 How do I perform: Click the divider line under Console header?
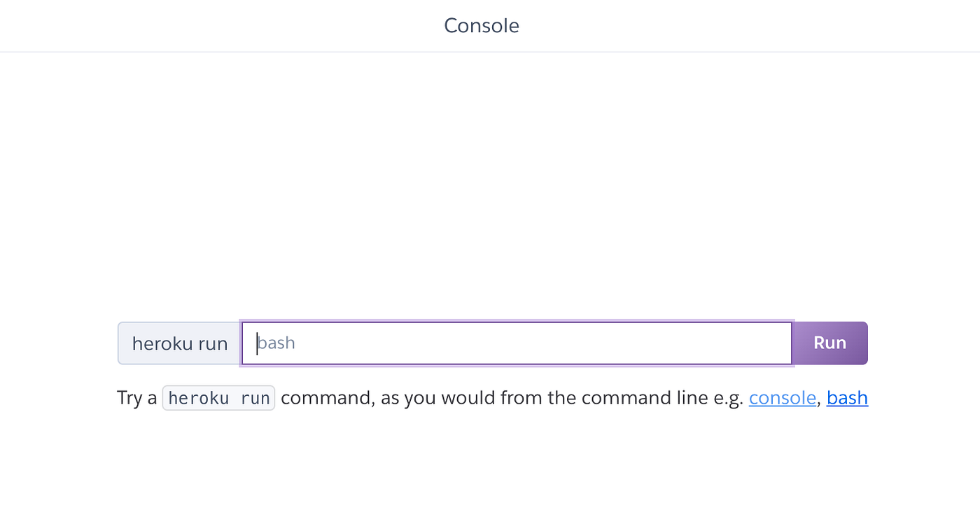pyautogui.click(x=490, y=52)
